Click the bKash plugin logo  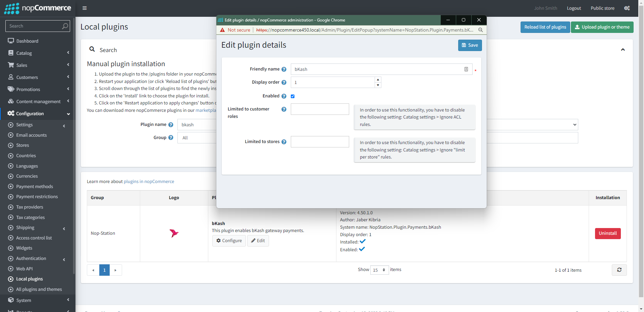pos(174,233)
